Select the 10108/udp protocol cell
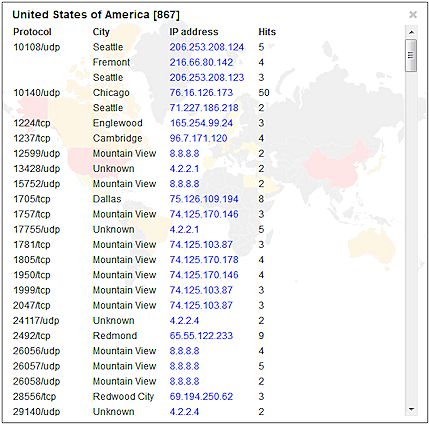The width and height of the screenshot is (429, 424). pyautogui.click(x=37, y=47)
